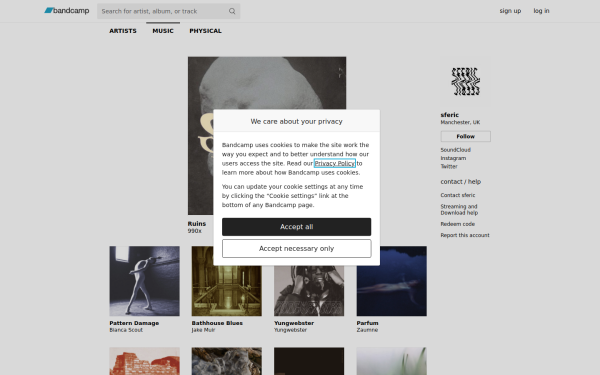Screen dimensions: 600x375
Task: Click the Pattern Damage title text
Action: pyautogui.click(x=134, y=323)
